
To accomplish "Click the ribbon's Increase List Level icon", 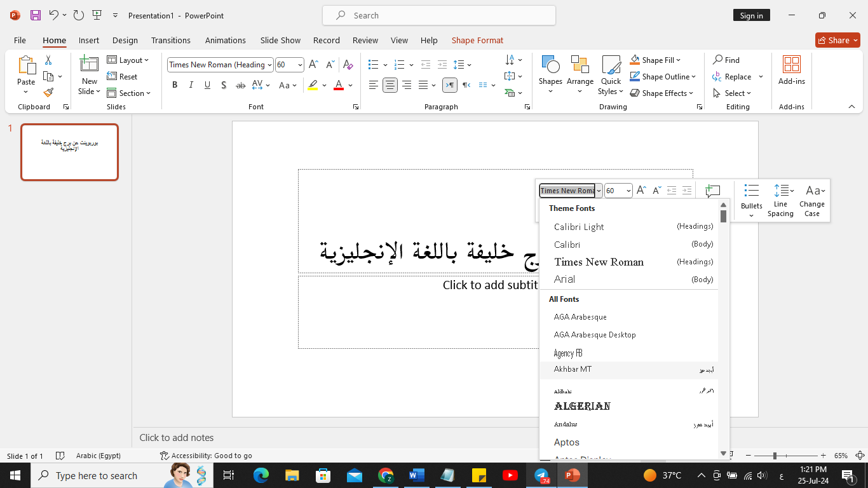I will (x=443, y=65).
